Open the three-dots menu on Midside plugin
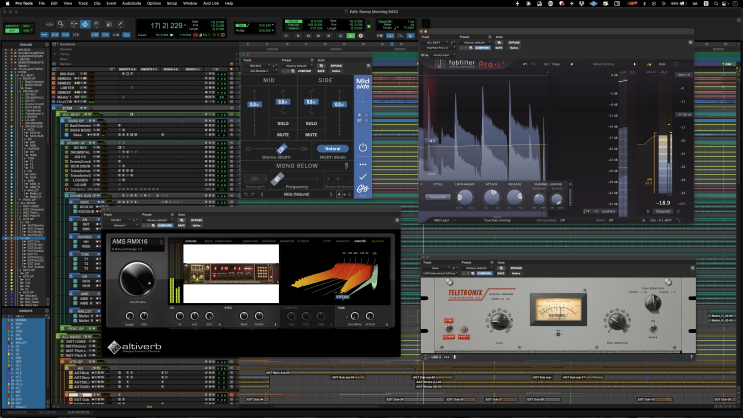 pos(363,163)
